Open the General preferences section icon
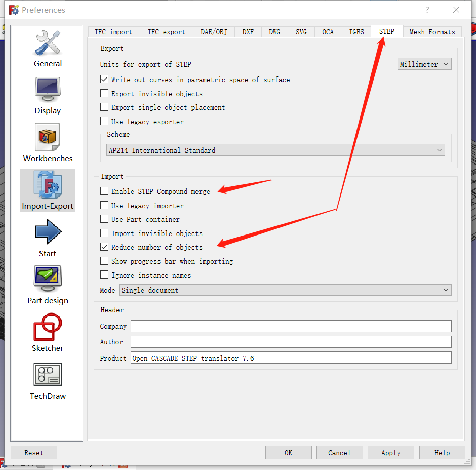Image resolution: width=476 pixels, height=470 pixels. pos(48,44)
